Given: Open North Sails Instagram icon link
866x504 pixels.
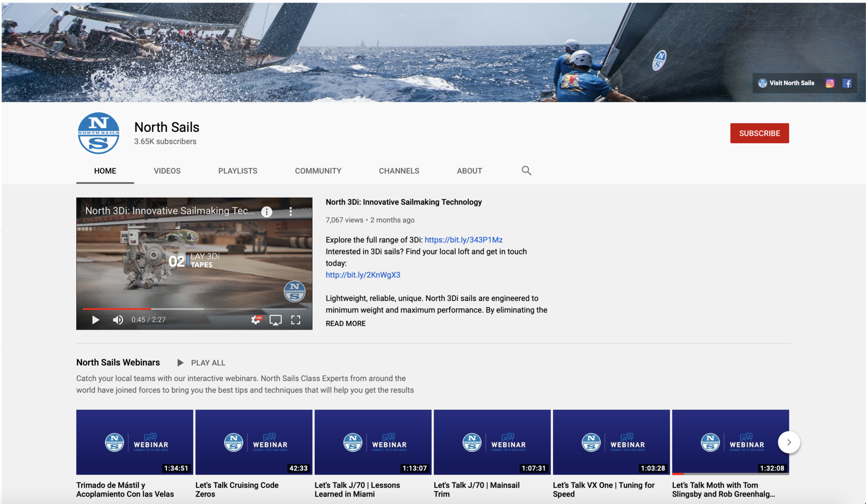Looking at the screenshot, I should point(830,83).
